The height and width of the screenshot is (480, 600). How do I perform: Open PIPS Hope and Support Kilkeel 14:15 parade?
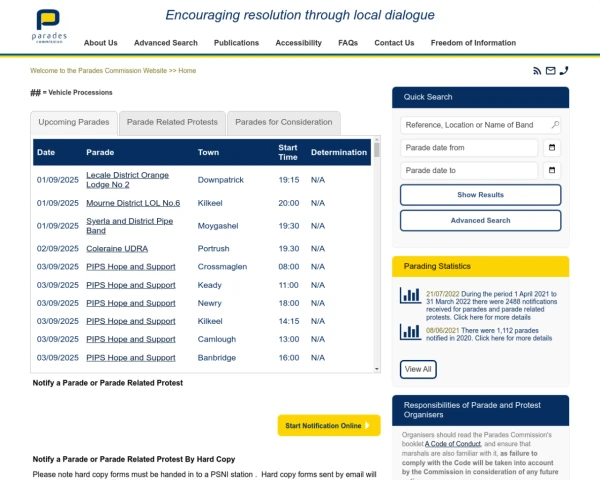click(131, 321)
